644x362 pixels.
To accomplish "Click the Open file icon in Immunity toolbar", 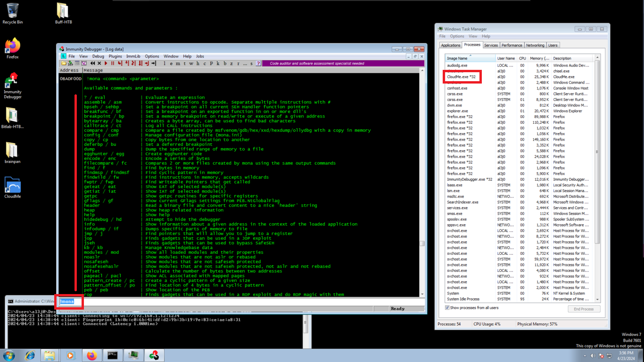I will [63, 63].
